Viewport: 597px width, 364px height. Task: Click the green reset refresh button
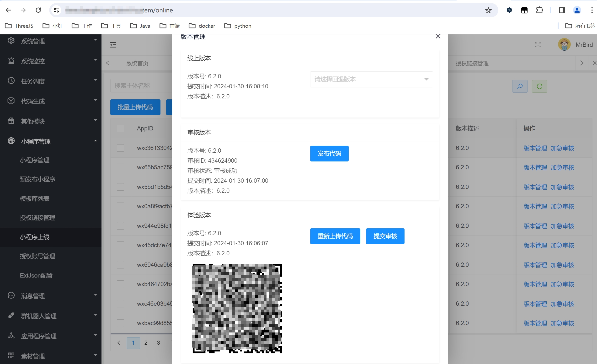pyautogui.click(x=539, y=86)
